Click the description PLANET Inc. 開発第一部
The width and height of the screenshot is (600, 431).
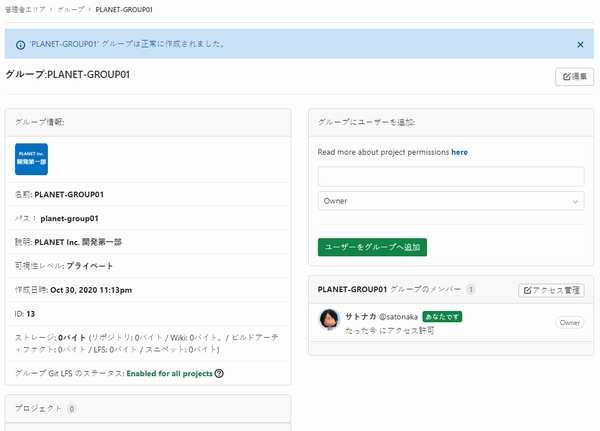coord(78,242)
